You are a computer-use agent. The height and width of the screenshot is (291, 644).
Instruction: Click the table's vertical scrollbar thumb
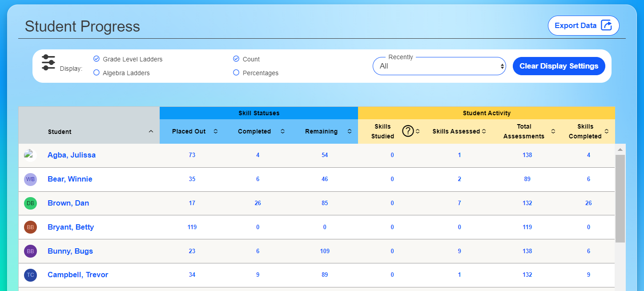(x=620, y=198)
